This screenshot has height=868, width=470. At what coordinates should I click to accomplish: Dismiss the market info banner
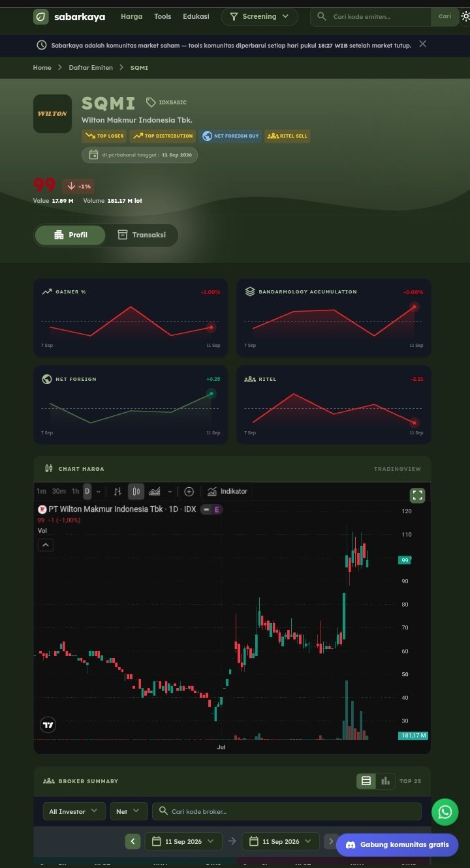(422, 44)
